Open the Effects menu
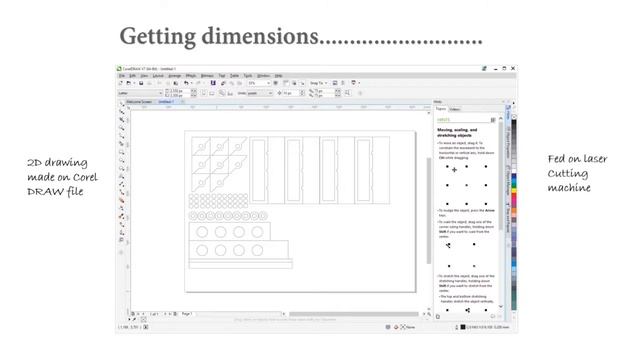640x360 pixels. 191,76
